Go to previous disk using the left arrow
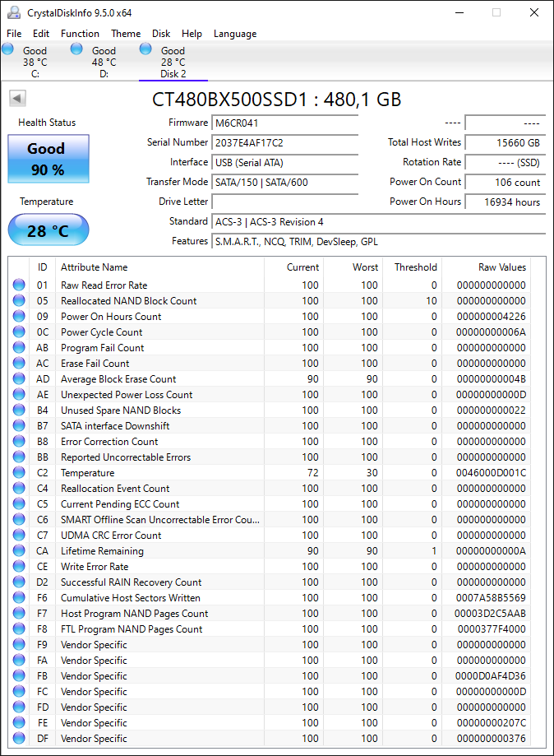This screenshot has height=756, width=554. 17,99
